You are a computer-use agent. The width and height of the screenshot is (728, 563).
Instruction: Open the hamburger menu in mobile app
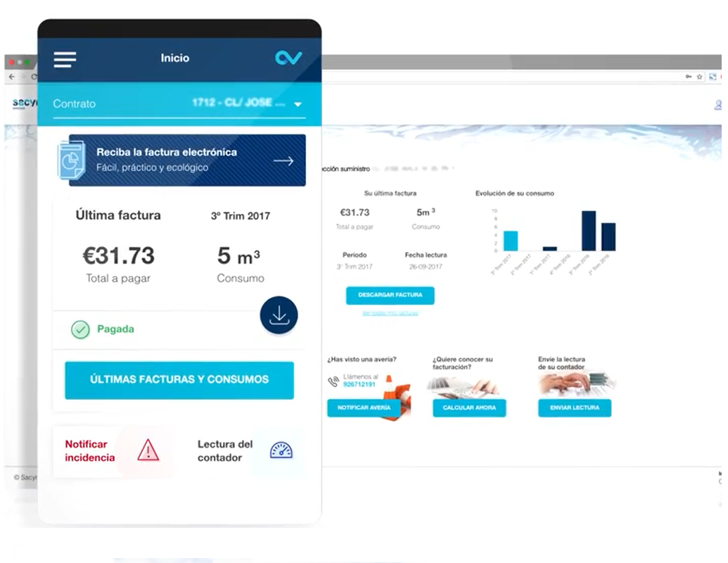(x=65, y=59)
